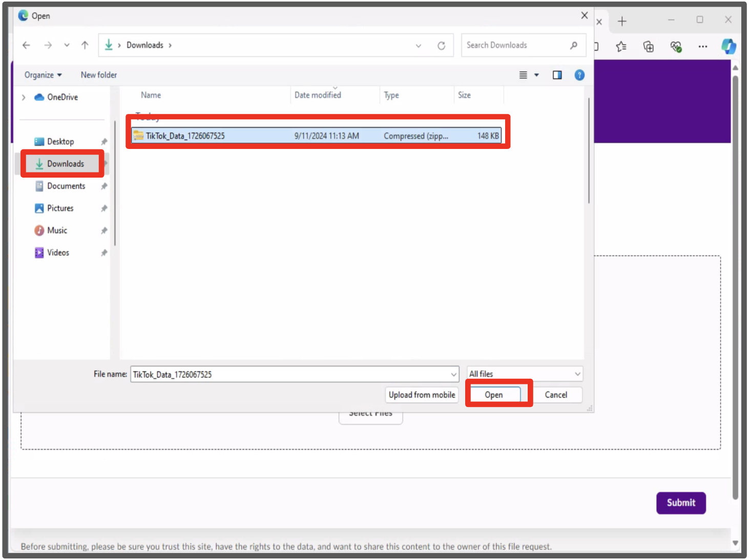The image size is (749, 560).
Task: Open the Copilot sidebar icon
Action: tap(729, 47)
